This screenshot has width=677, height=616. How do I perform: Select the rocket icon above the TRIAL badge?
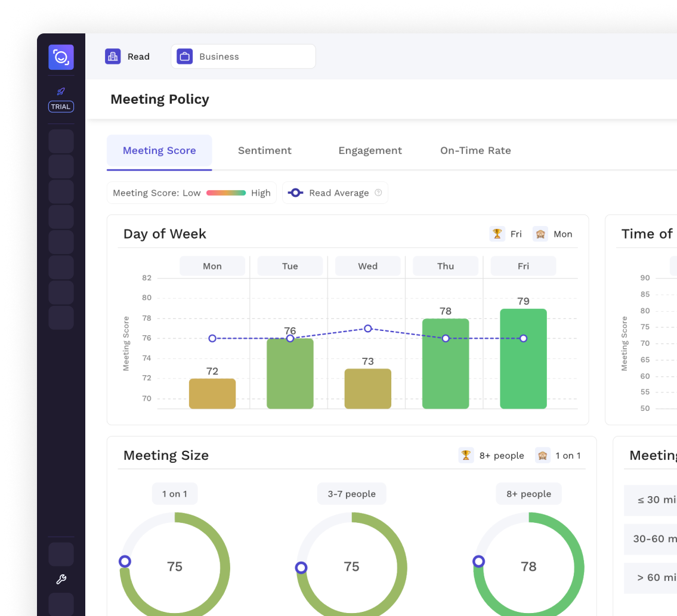coord(61,92)
